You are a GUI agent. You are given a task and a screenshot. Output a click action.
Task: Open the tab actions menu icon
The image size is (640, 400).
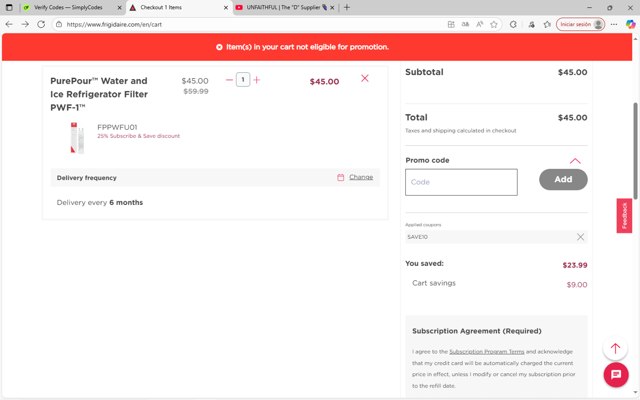[9, 7]
